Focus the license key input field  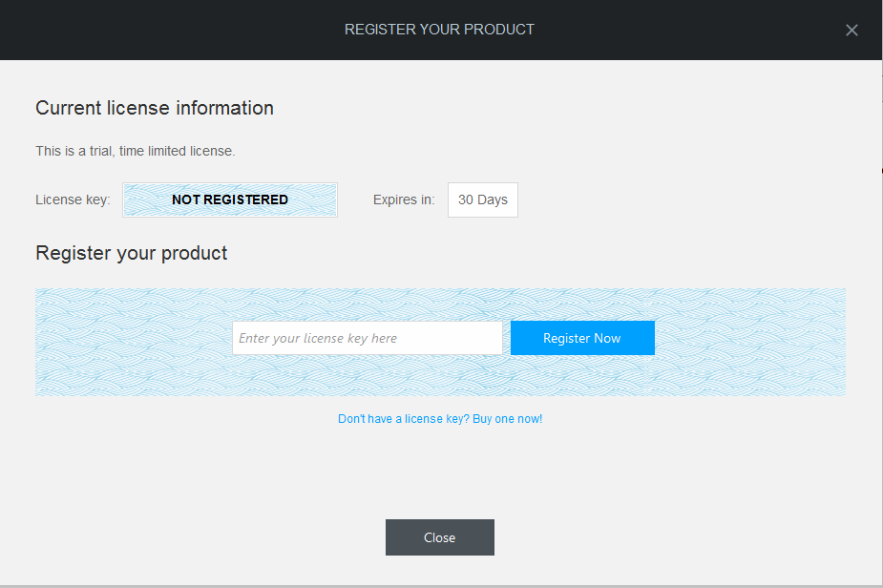(x=368, y=338)
